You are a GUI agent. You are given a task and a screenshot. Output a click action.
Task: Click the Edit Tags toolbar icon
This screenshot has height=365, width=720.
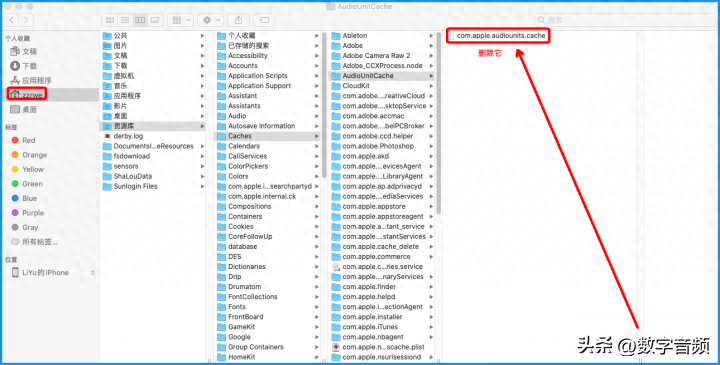click(x=264, y=20)
